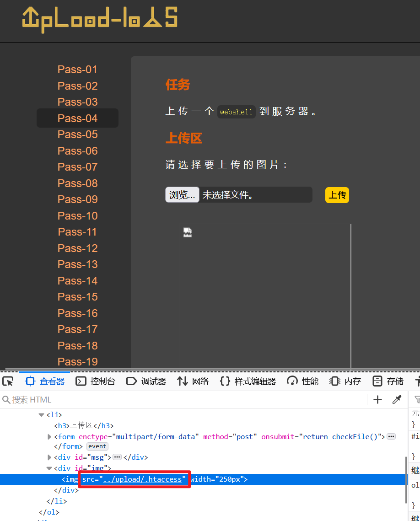Expand the div id="msg" node
The width and height of the screenshot is (420, 521).
49,457
